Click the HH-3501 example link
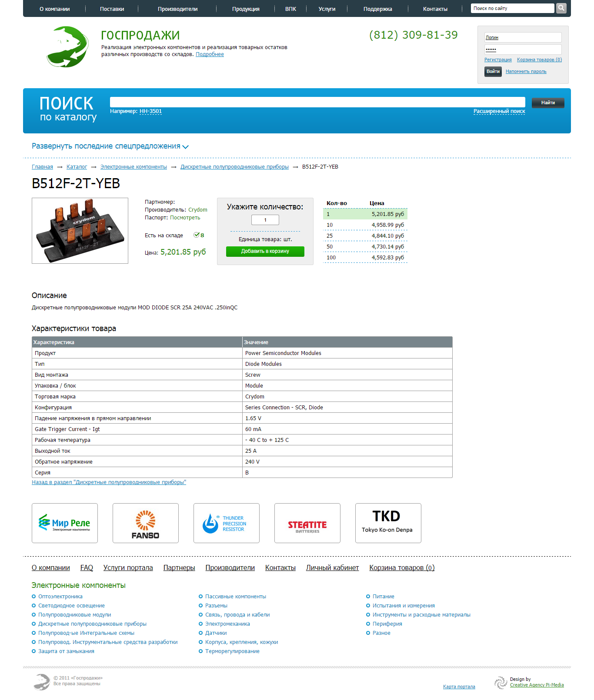The height and width of the screenshot is (700, 594). coord(150,111)
